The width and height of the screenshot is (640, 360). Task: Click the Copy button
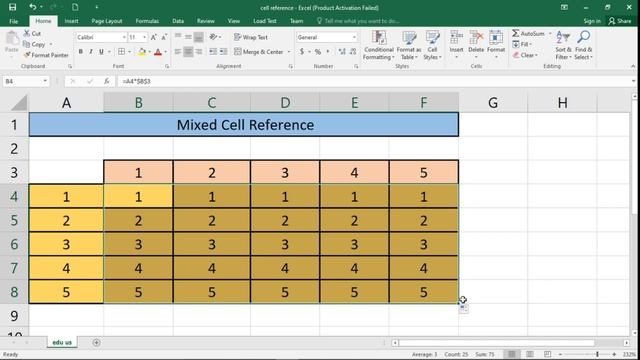point(34,44)
